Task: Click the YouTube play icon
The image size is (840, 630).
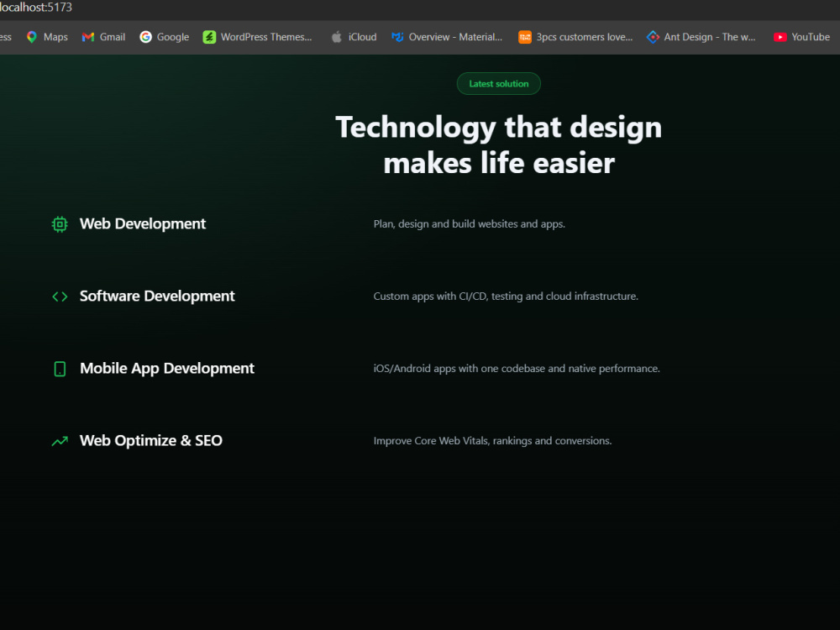Action: (780, 37)
